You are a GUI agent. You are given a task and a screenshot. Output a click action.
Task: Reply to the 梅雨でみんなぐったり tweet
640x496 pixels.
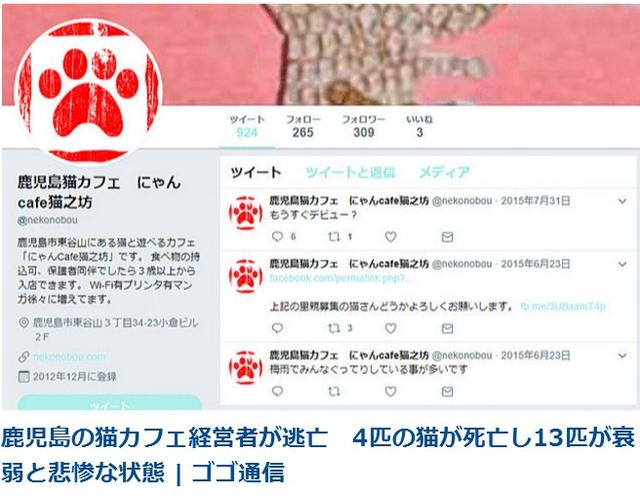(x=277, y=391)
